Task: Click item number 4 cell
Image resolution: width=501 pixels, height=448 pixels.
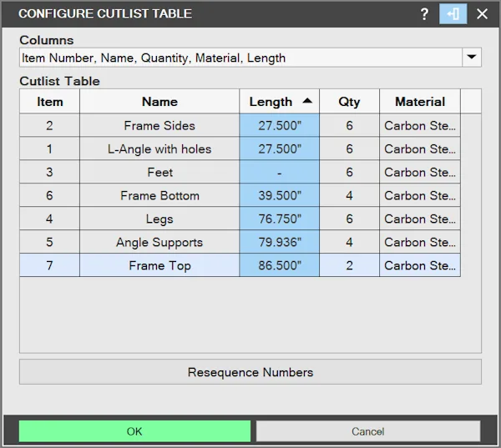Action: [49, 219]
